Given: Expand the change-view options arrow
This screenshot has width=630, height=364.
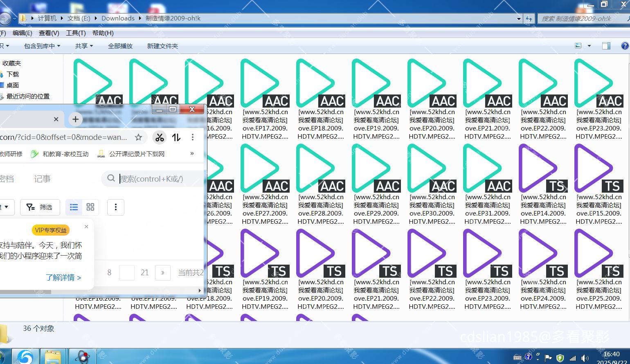Looking at the screenshot, I should click(589, 46).
